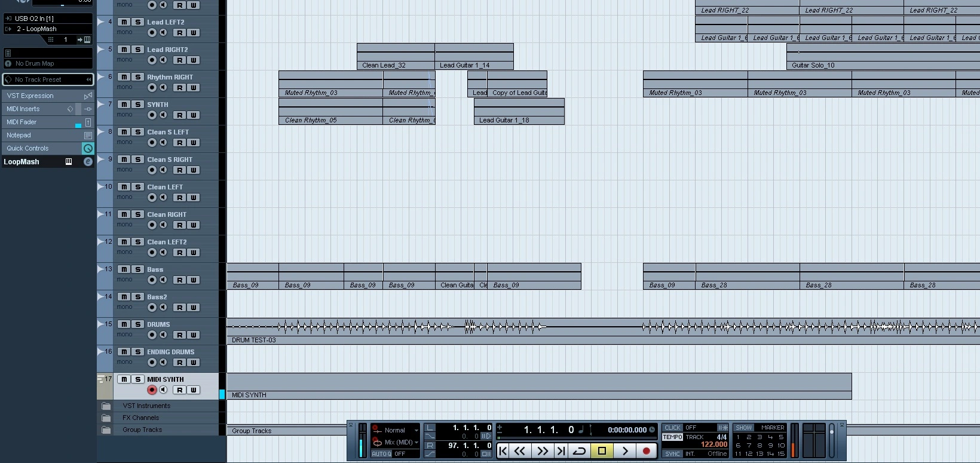Image resolution: width=980 pixels, height=463 pixels.
Task: Solo the MIDI SYNTH track
Action: (137, 379)
